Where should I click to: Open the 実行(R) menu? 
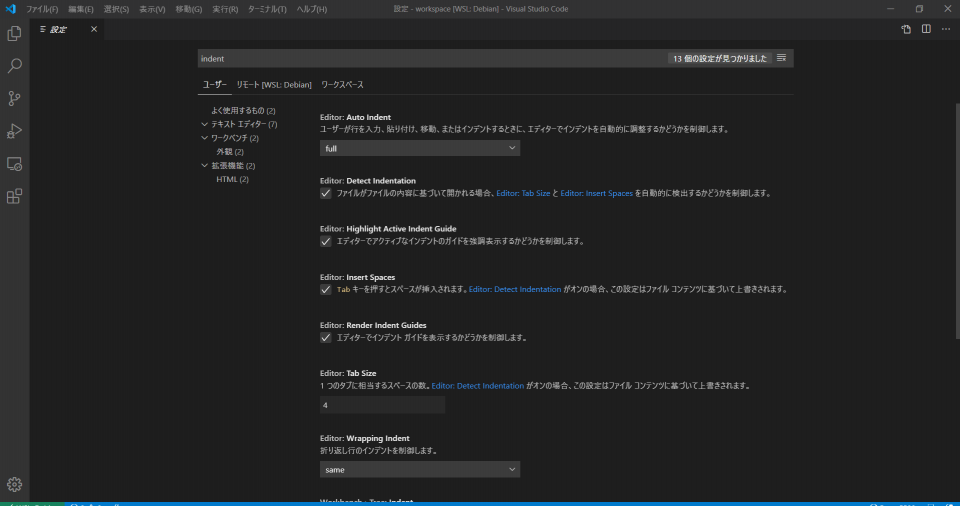[x=225, y=9]
